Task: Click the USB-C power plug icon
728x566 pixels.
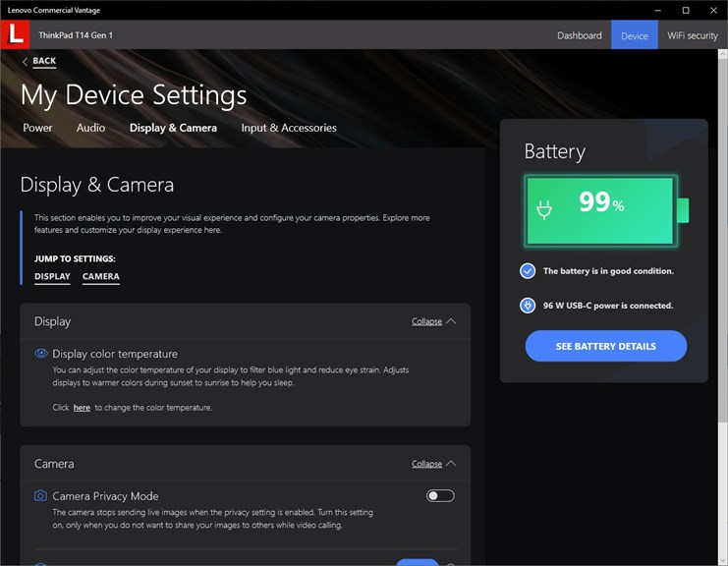Action: [528, 306]
